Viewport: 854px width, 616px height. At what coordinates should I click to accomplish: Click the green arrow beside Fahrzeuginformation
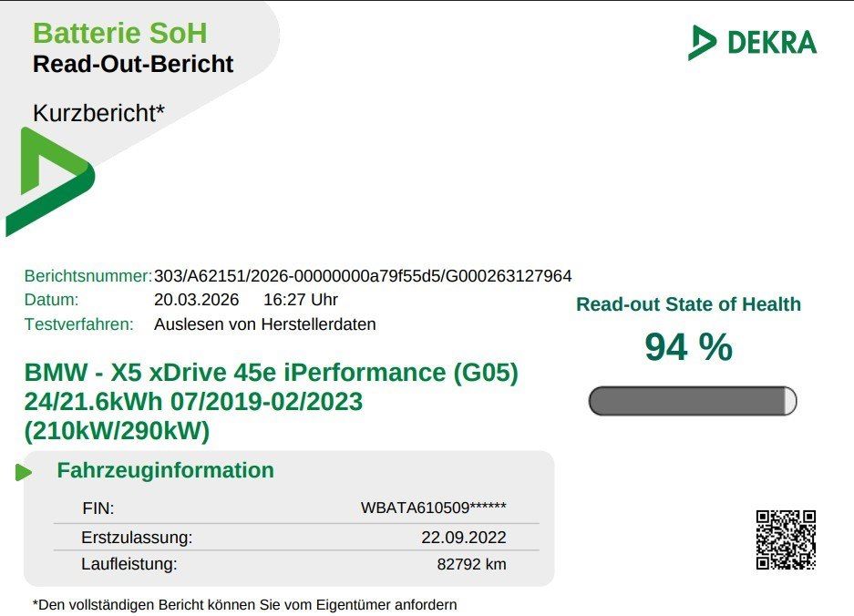pyautogui.click(x=24, y=472)
